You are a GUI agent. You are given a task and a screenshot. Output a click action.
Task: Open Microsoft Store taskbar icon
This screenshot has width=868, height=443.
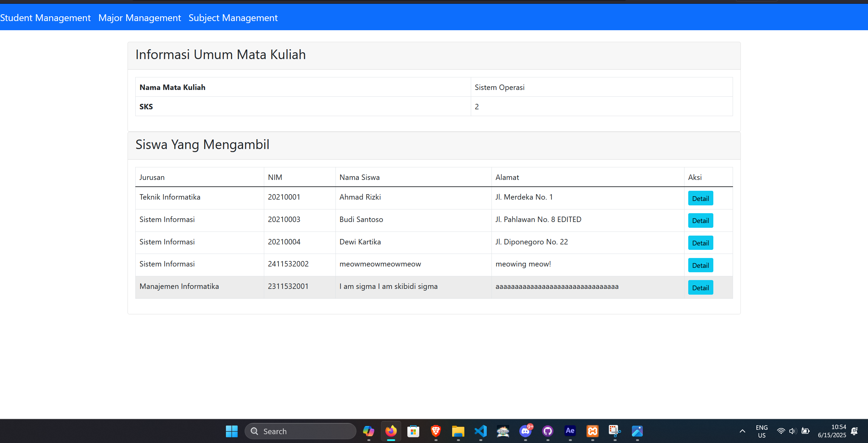tap(413, 431)
